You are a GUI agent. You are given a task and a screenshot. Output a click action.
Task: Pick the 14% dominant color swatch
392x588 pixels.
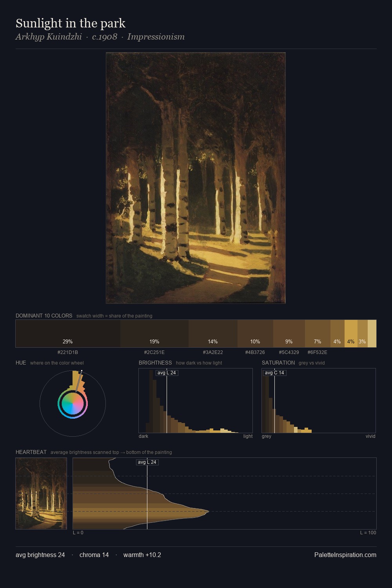[x=213, y=334]
